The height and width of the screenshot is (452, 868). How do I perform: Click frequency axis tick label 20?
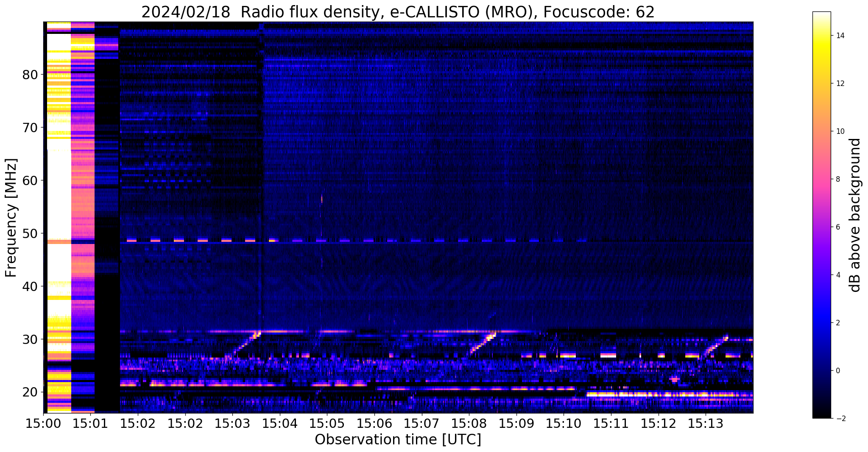(31, 392)
